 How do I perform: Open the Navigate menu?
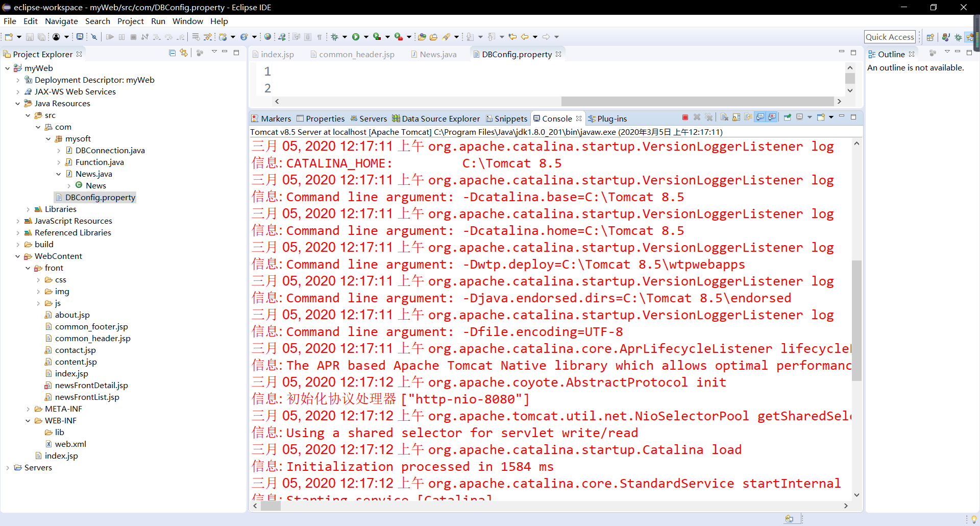point(61,21)
